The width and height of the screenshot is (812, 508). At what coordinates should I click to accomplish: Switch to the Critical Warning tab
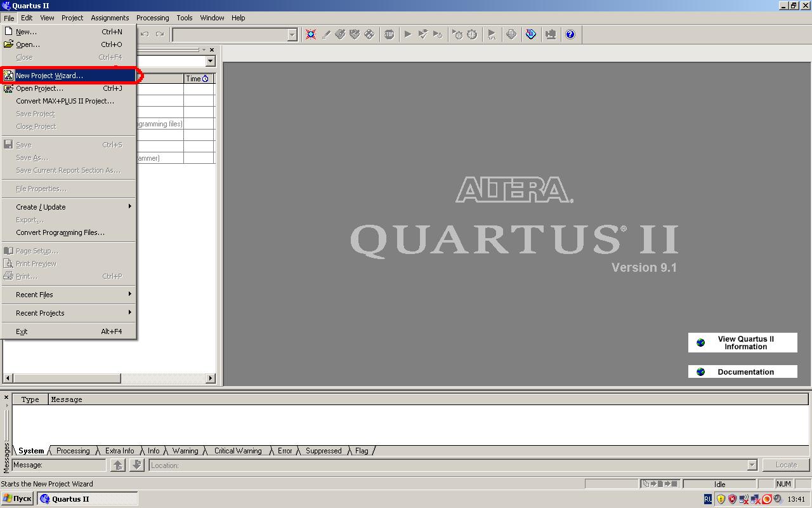click(x=238, y=451)
